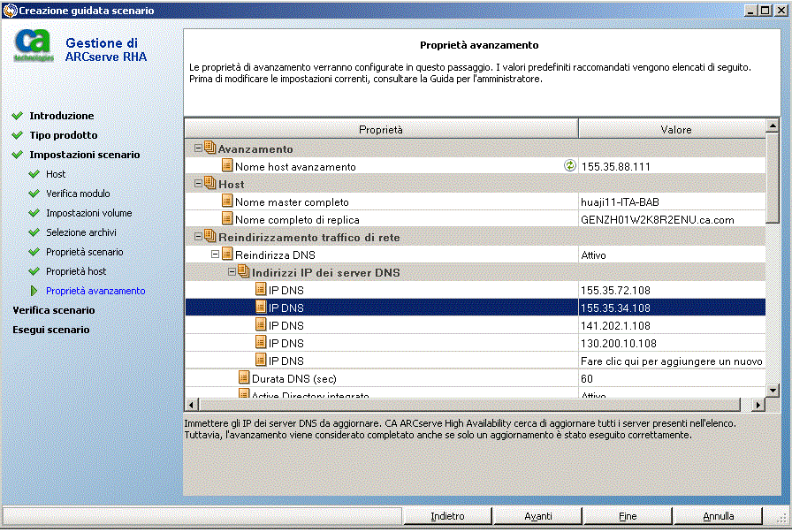The image size is (792, 532).
Task: Click the Valore column header
Action: pos(673,129)
